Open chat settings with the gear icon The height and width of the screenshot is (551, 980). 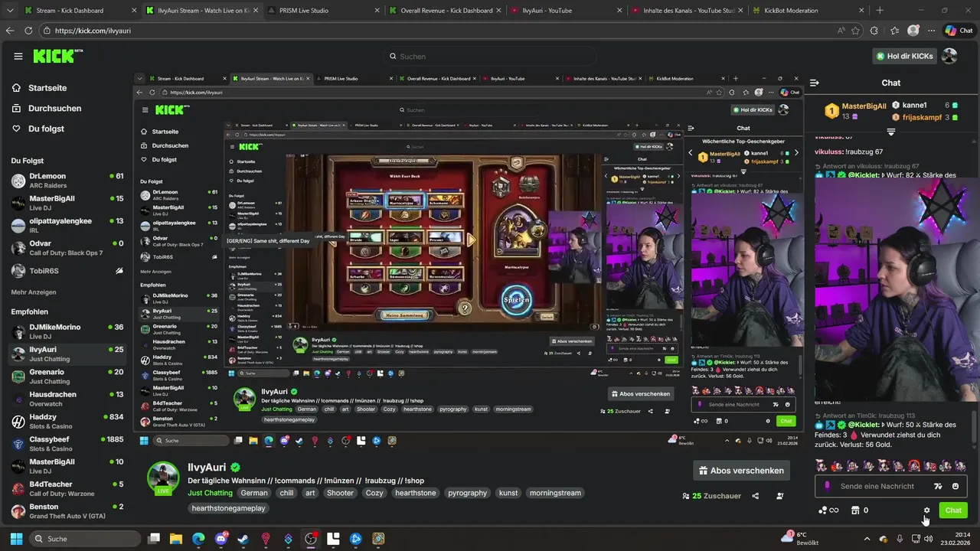pyautogui.click(x=926, y=510)
